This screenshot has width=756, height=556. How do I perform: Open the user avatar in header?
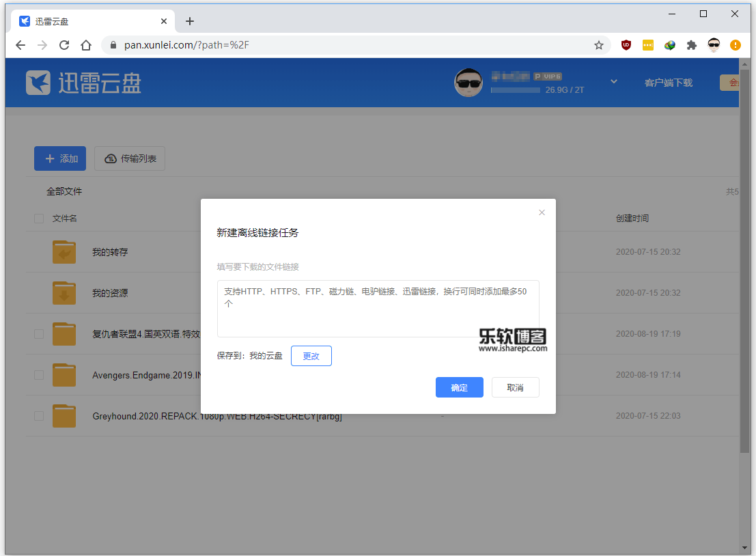coord(468,83)
